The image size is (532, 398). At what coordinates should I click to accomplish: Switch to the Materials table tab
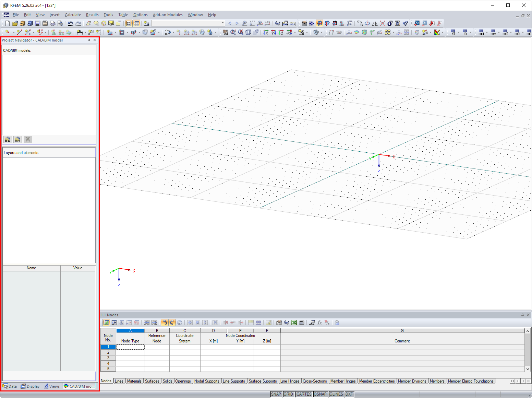click(134, 381)
